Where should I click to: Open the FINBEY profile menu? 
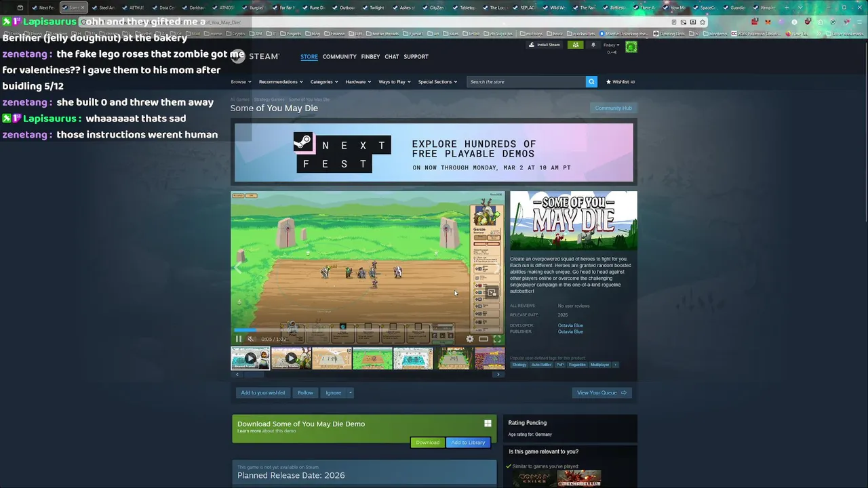click(370, 56)
